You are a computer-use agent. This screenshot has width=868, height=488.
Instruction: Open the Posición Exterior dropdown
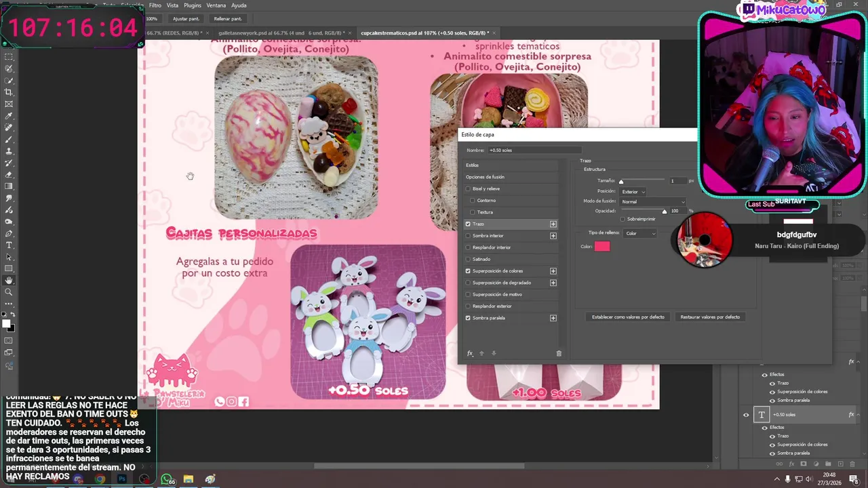tap(633, 192)
